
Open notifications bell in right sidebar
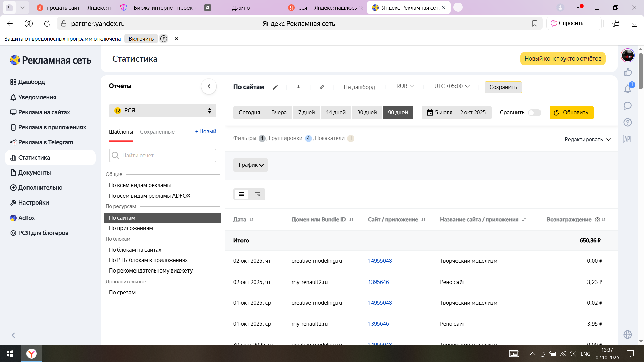pos(628,89)
